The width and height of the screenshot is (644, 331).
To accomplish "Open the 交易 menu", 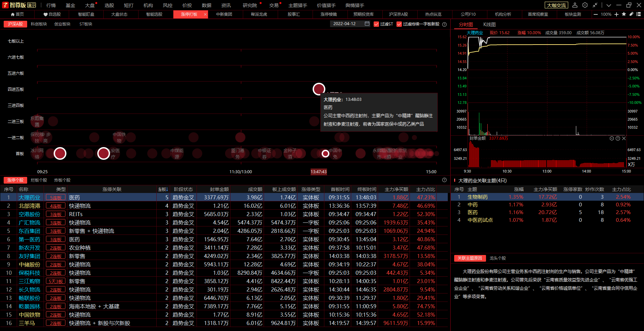I will pyautogui.click(x=274, y=5).
